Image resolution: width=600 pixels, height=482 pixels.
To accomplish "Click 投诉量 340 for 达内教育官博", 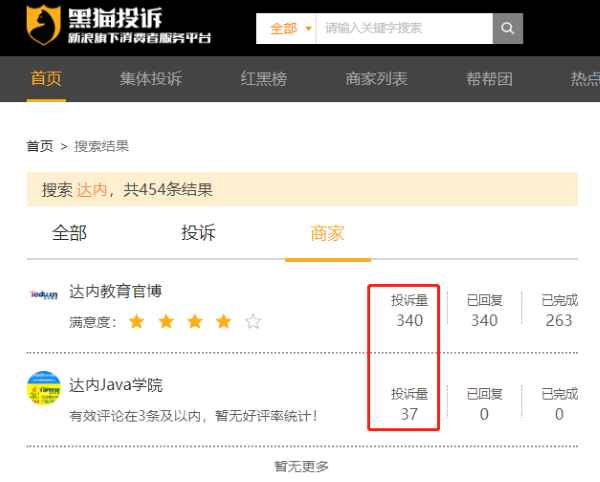I will (409, 311).
